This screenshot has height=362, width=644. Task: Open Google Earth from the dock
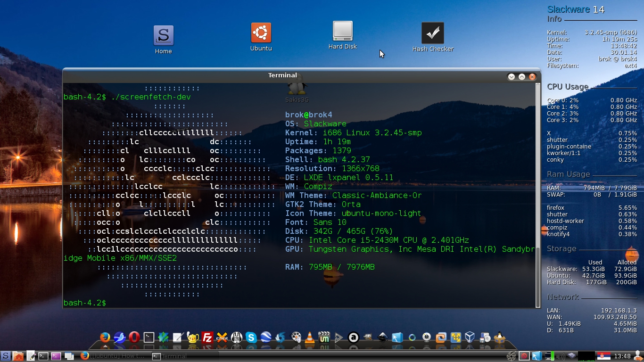pyautogui.click(x=265, y=337)
